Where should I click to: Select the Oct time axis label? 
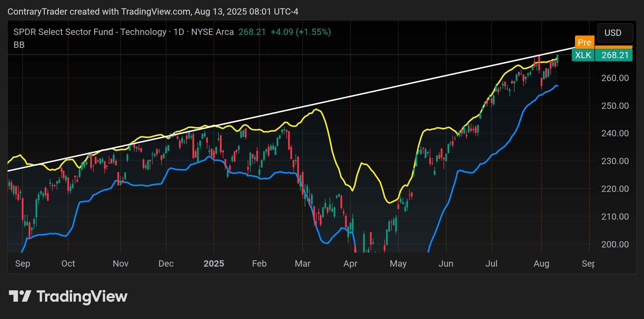click(68, 263)
